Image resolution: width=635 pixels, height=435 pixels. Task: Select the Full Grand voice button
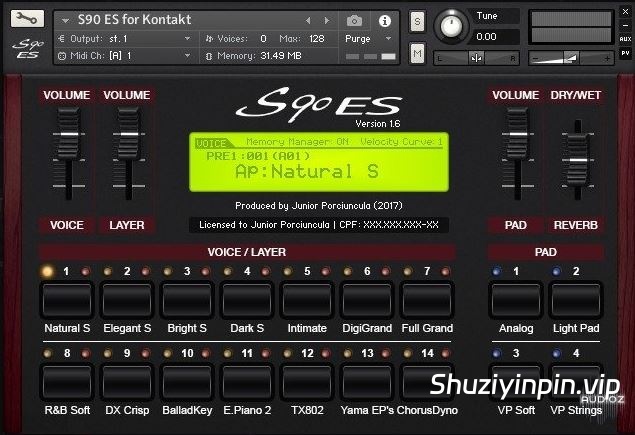coord(427,300)
